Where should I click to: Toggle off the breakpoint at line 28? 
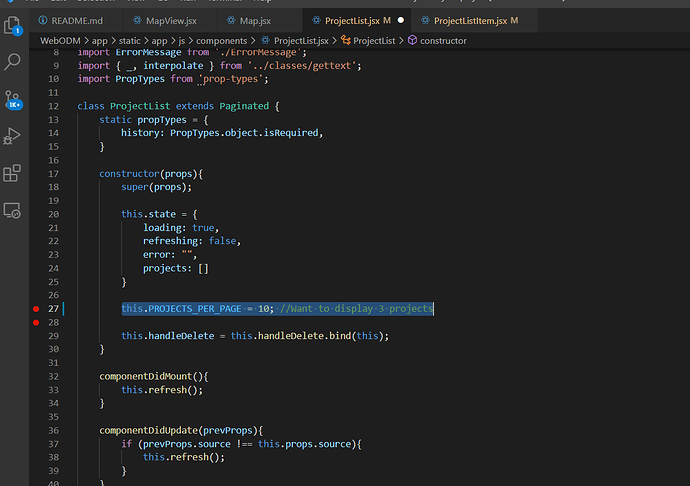click(x=38, y=323)
